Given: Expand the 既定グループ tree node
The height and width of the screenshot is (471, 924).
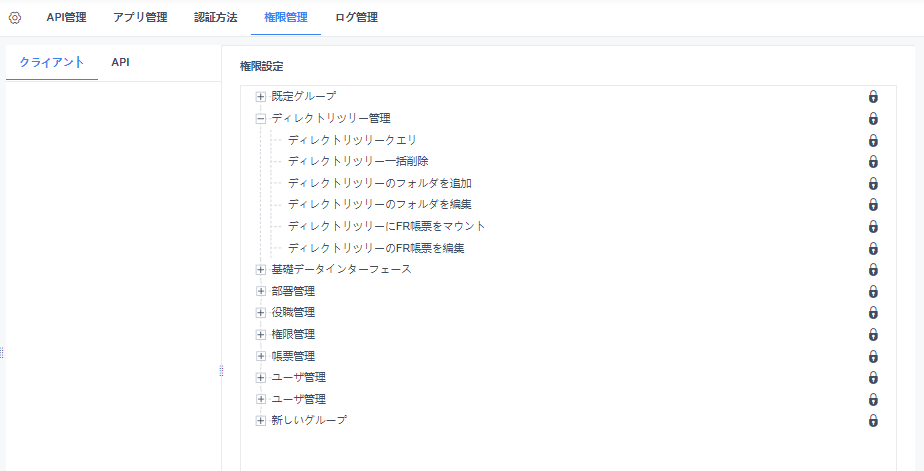Looking at the screenshot, I should coord(260,97).
